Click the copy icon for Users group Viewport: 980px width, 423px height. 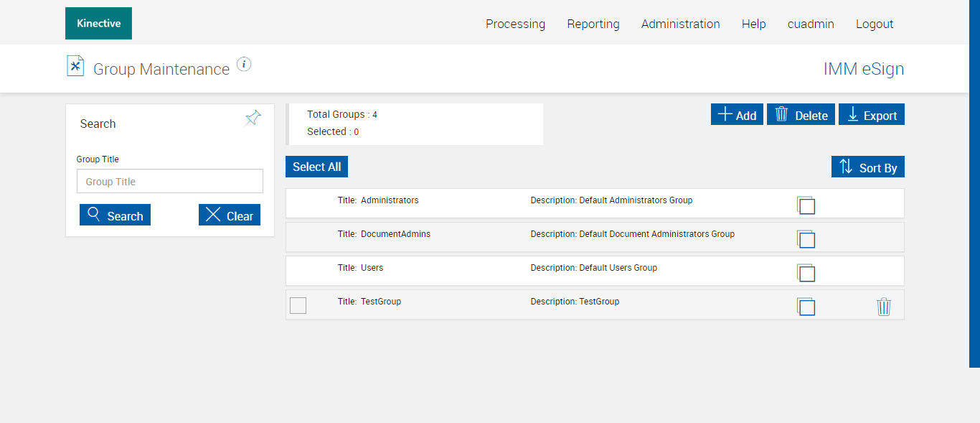(x=806, y=273)
